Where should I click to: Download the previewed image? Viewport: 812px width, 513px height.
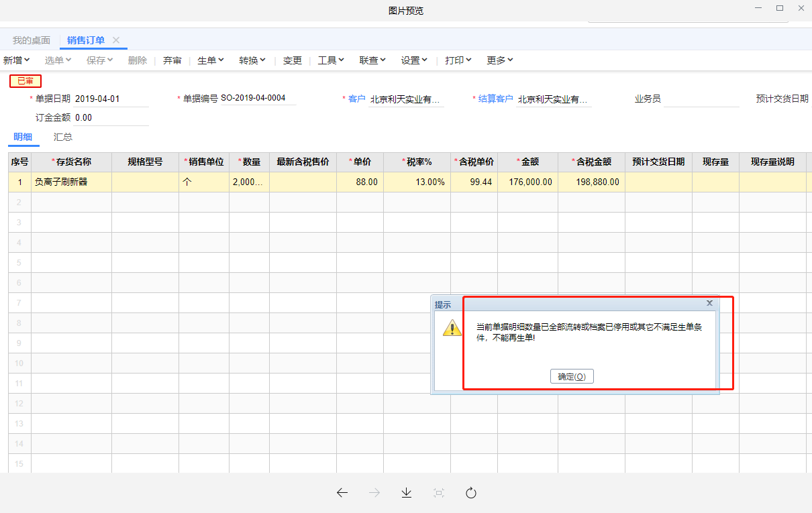click(406, 493)
